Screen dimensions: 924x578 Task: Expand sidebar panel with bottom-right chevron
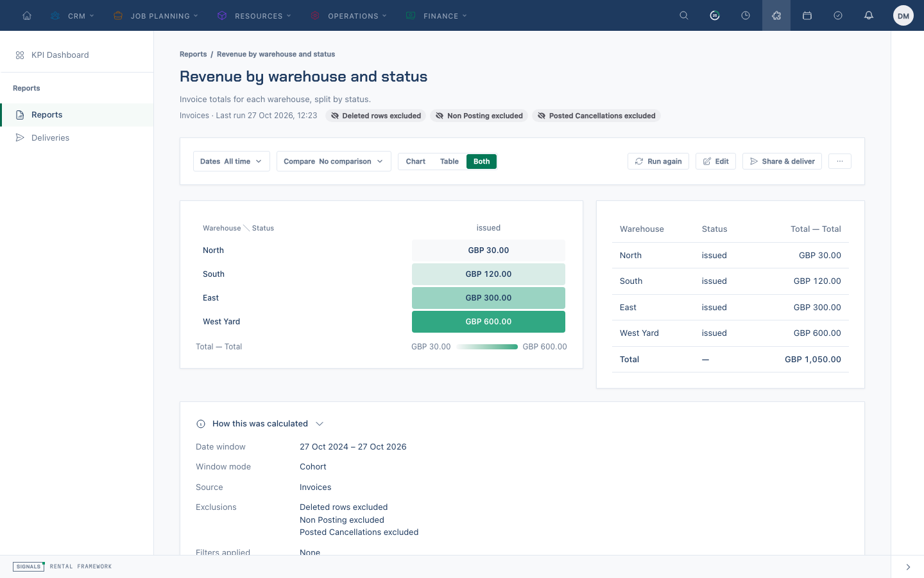tap(908, 567)
